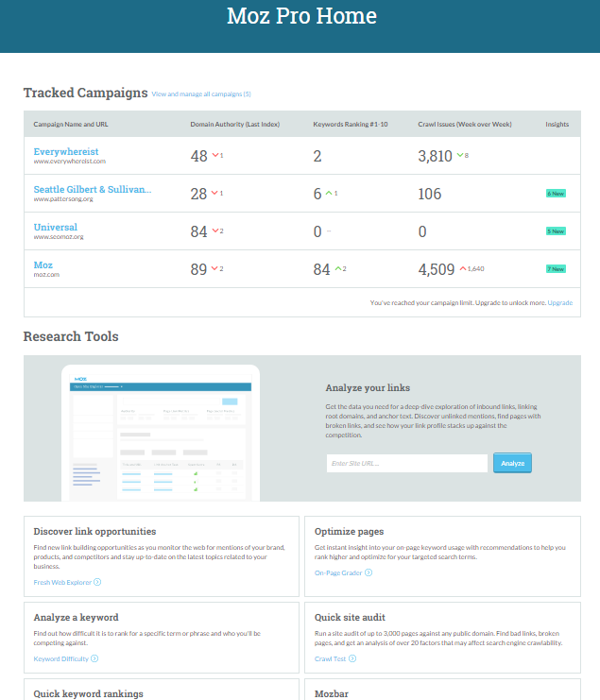This screenshot has width=600, height=700.
Task: Open the Keyword Difficulty tool link
Action: [x=60, y=658]
